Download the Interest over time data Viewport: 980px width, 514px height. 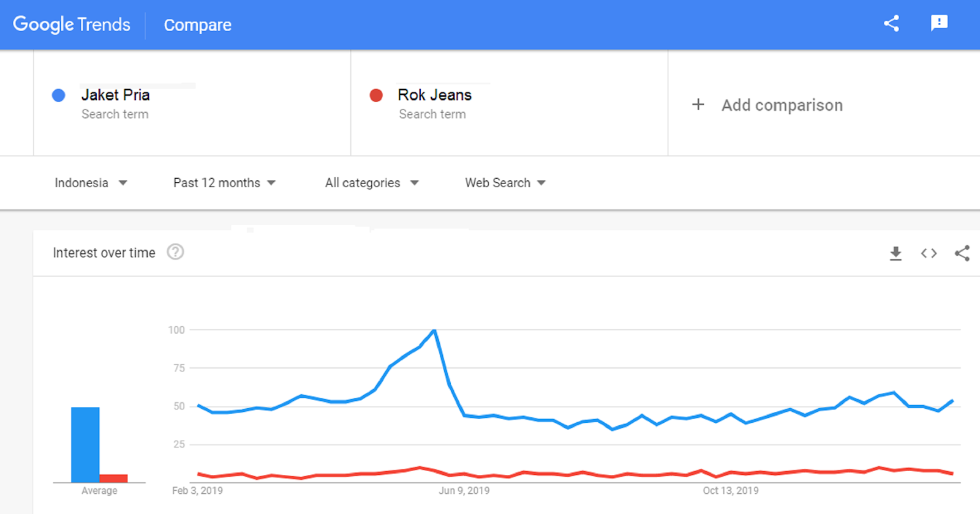pos(895,253)
